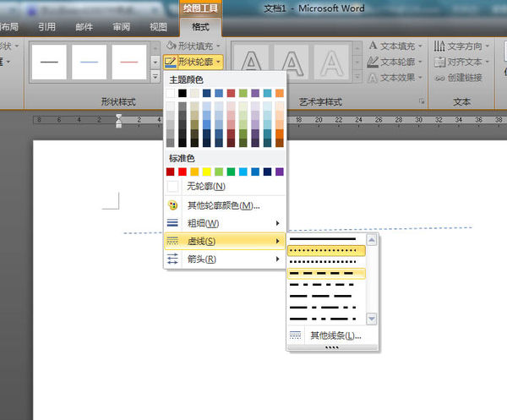Open the Shape Outline dropdown arrow

click(x=218, y=62)
